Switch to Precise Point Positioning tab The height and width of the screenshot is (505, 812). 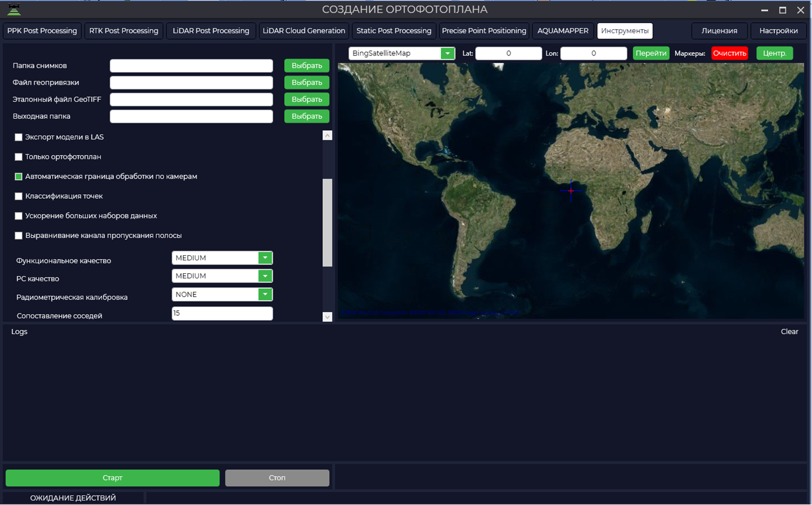point(484,31)
